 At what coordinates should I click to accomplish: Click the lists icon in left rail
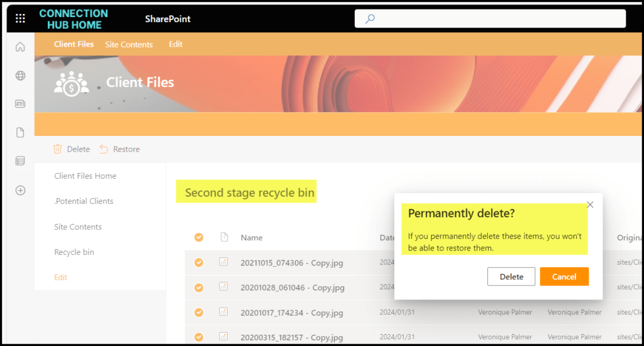(20, 161)
